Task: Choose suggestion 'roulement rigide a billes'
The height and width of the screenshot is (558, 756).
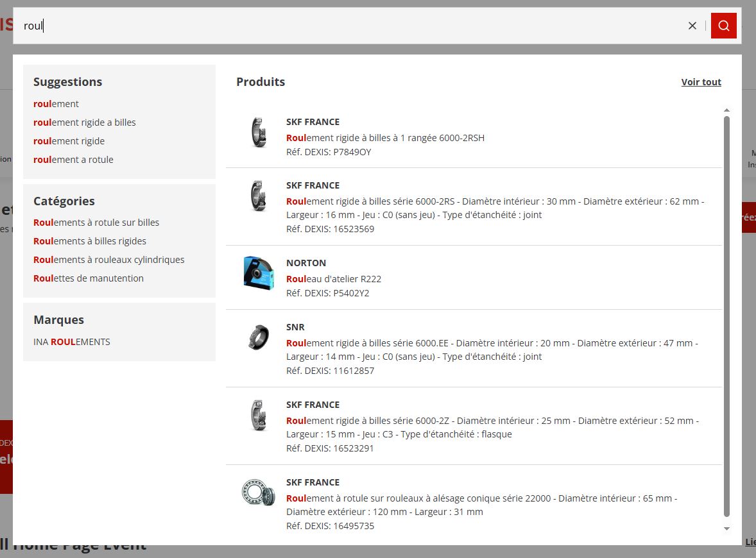Action: coord(84,123)
